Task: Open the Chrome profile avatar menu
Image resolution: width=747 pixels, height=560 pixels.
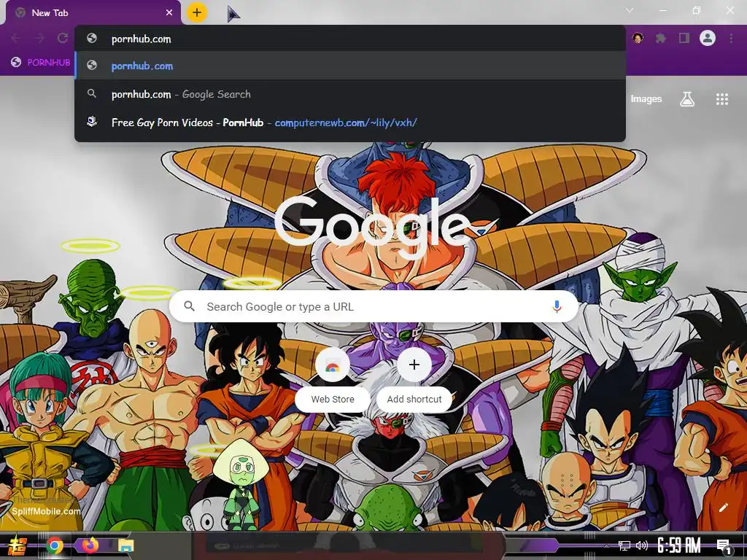Action: tap(708, 38)
